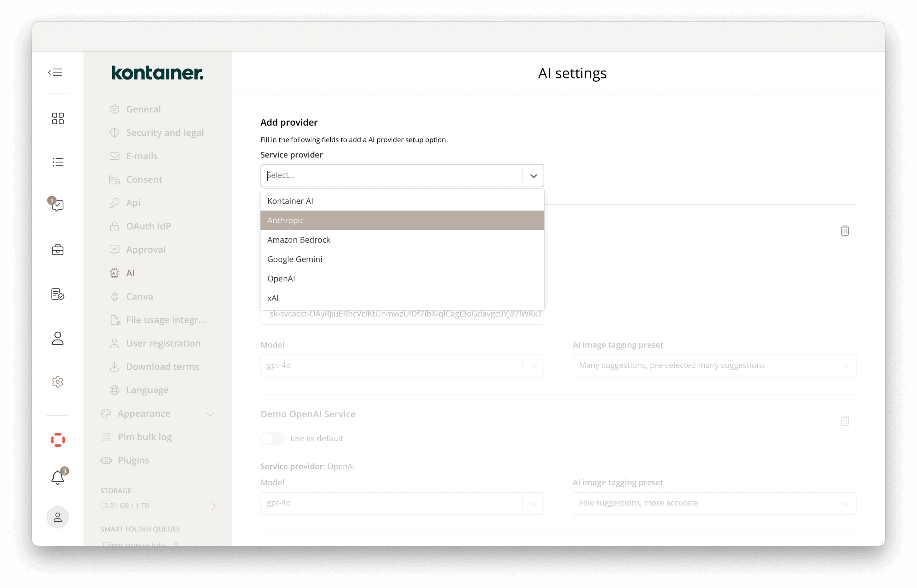
Task: Click the briefcase icon in left rail
Action: pyautogui.click(x=58, y=250)
